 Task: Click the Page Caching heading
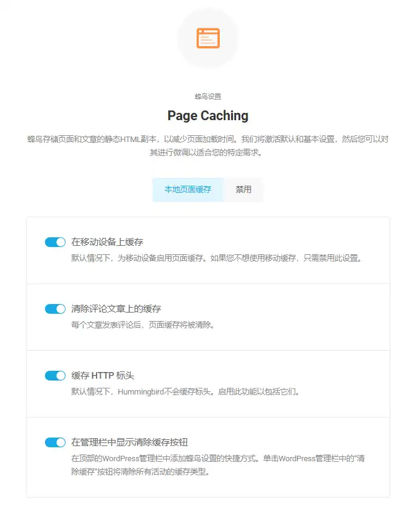point(208,115)
